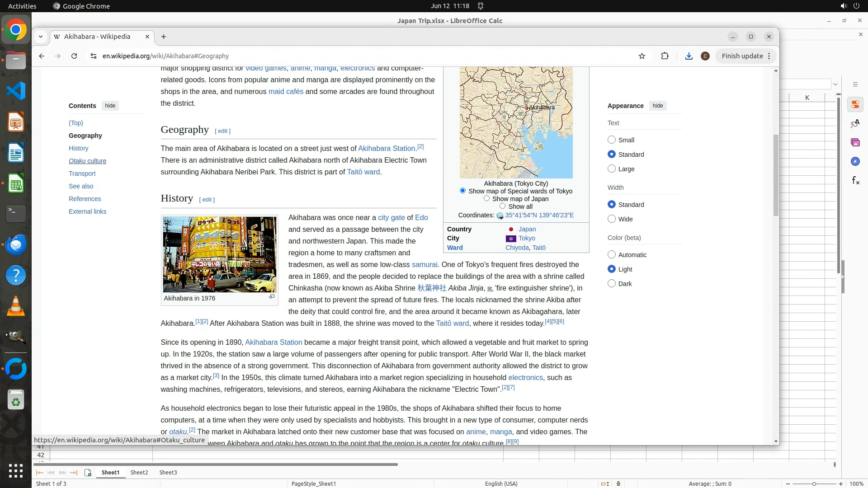This screenshot has height=488, width=868.
Task: Click the Calc zoom slider
Action: (814, 484)
